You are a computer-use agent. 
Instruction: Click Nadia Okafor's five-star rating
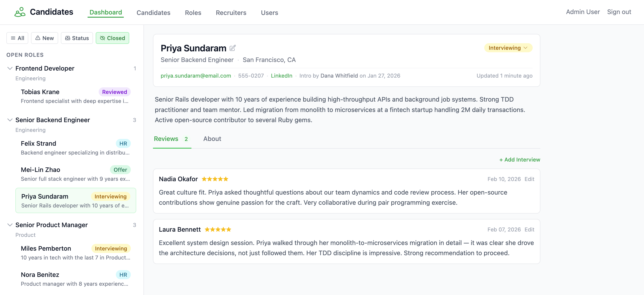click(215, 179)
